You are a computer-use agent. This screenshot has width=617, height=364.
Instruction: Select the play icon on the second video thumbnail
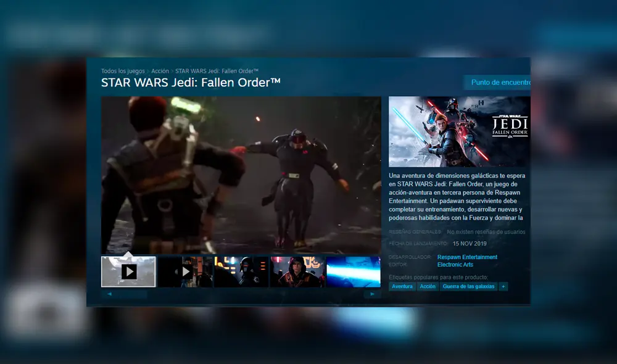tap(185, 271)
